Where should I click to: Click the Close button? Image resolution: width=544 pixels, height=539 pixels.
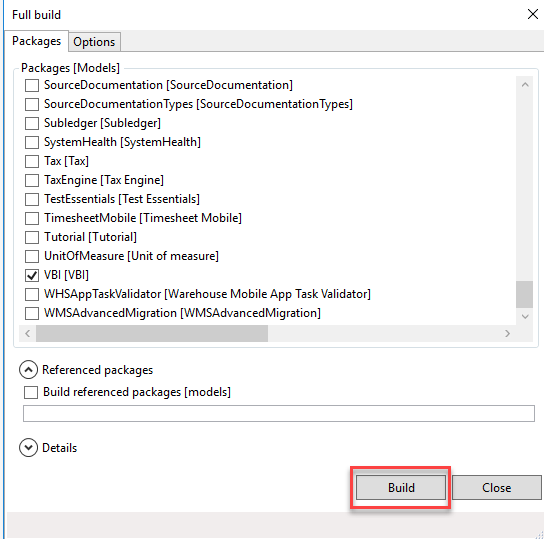[x=496, y=488]
